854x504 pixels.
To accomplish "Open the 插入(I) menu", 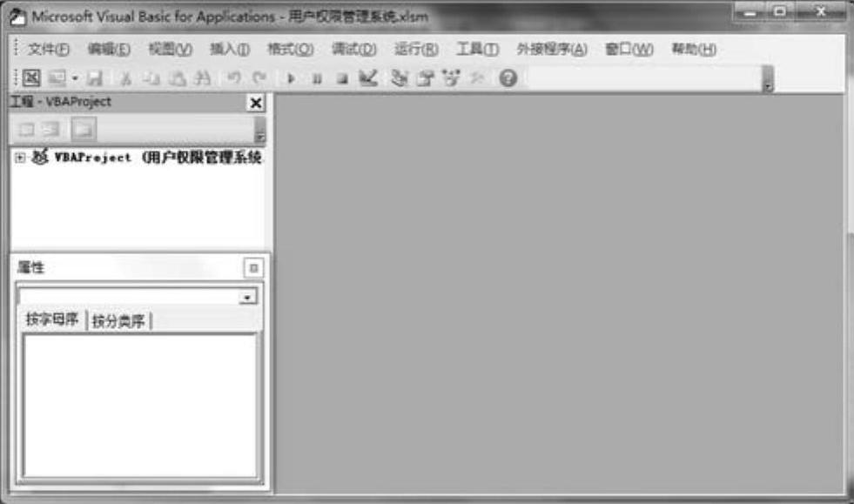I will (x=230, y=50).
